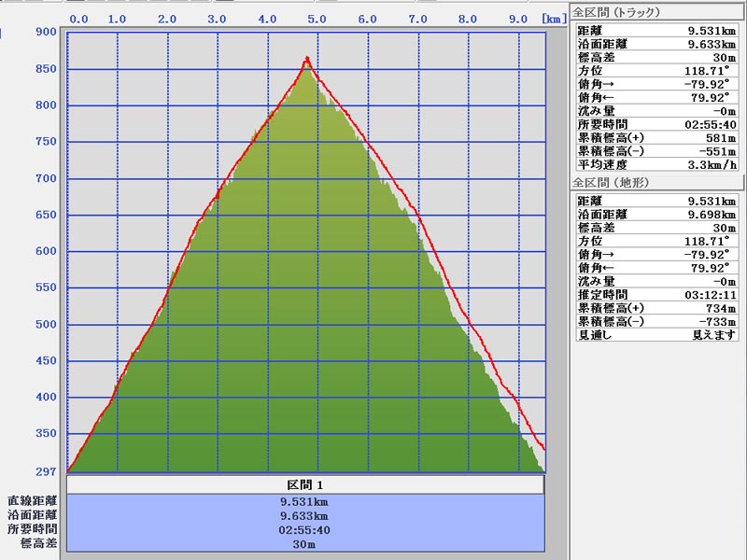This screenshot has width=747, height=560.
Task: Click the 297 label at the elevation axis base
Action: coord(45,471)
